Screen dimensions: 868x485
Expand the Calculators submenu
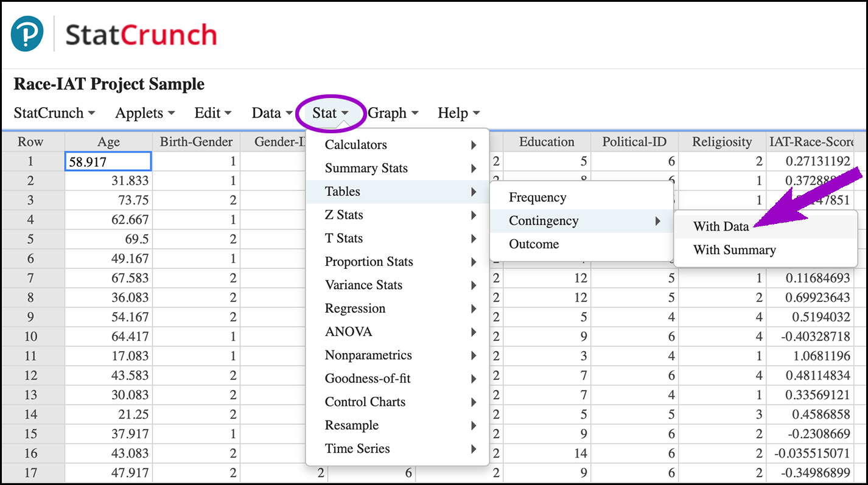coord(397,145)
